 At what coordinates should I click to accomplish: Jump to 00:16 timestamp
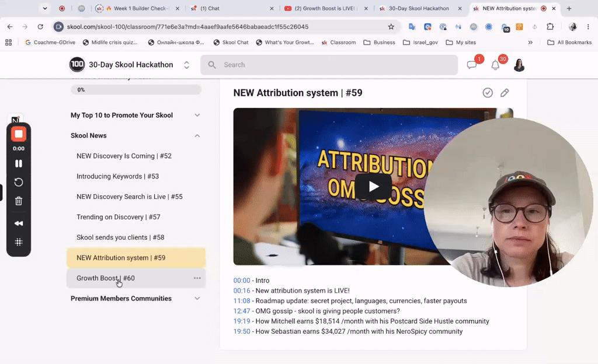(241, 290)
